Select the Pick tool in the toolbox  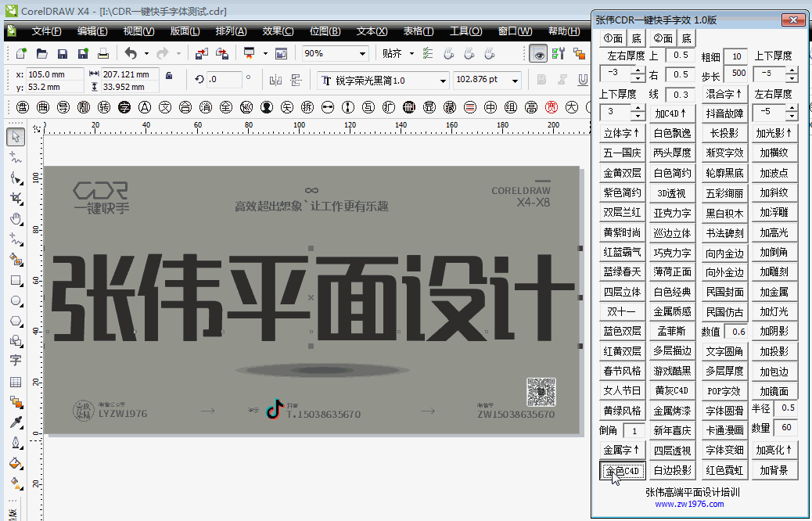[16, 137]
